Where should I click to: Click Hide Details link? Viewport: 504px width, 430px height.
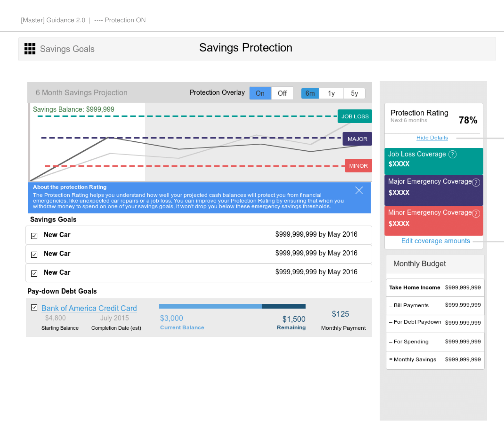click(432, 138)
